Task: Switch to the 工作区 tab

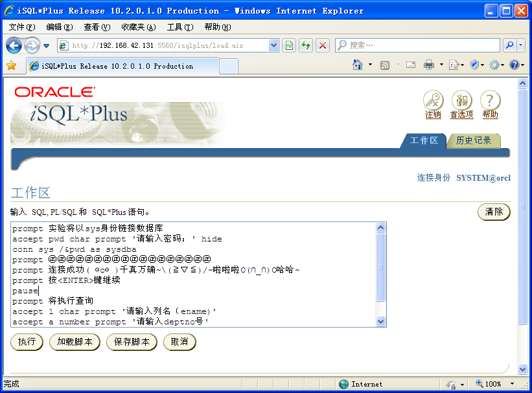Action: tap(424, 140)
